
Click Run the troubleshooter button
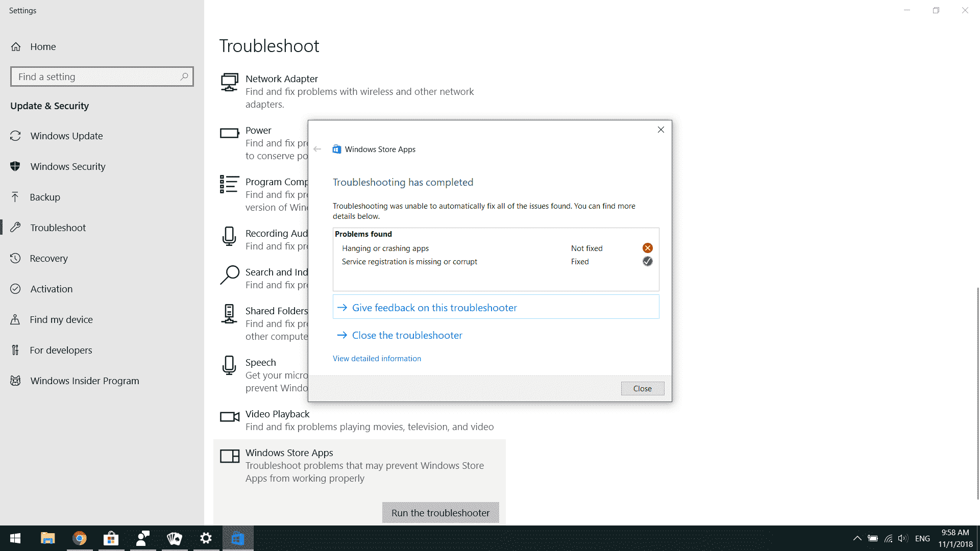440,513
